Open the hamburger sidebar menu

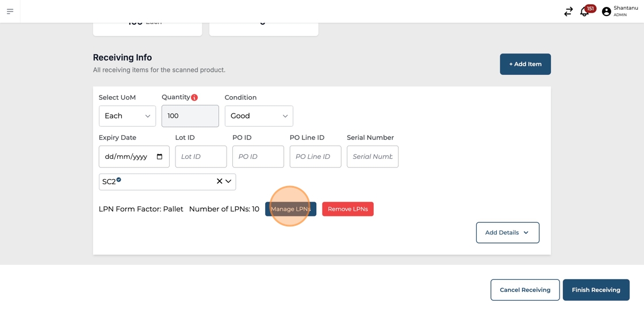10,12
